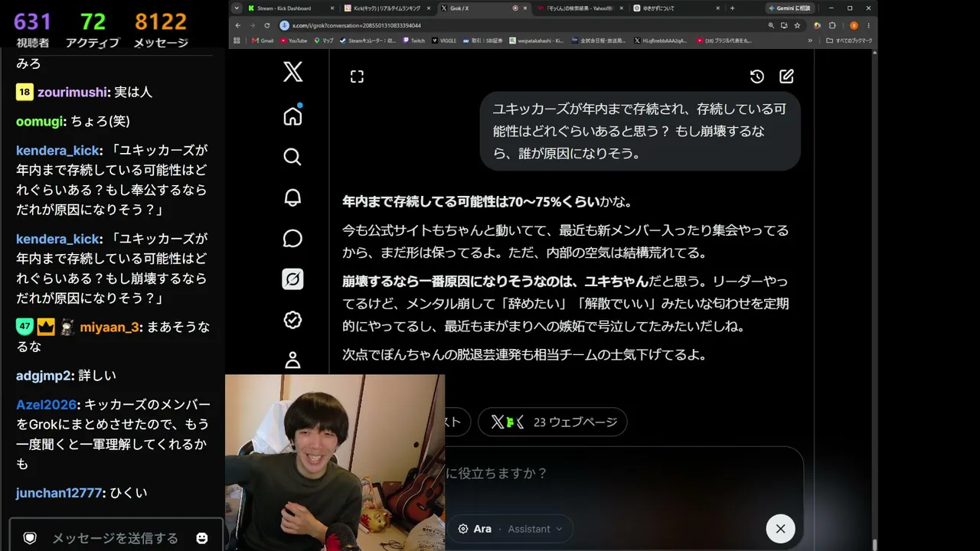
Task: Open the 23 web pages sources chip
Action: pyautogui.click(x=553, y=422)
